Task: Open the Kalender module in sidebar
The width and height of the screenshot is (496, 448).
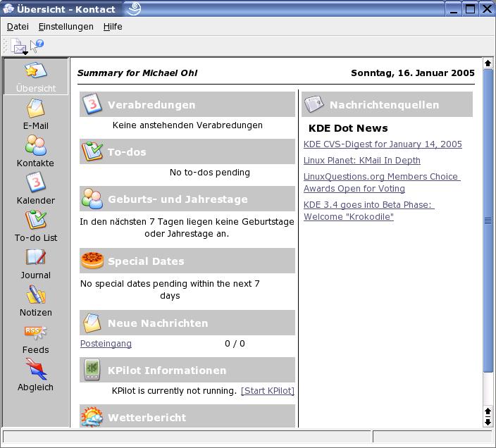Action: 36,189
